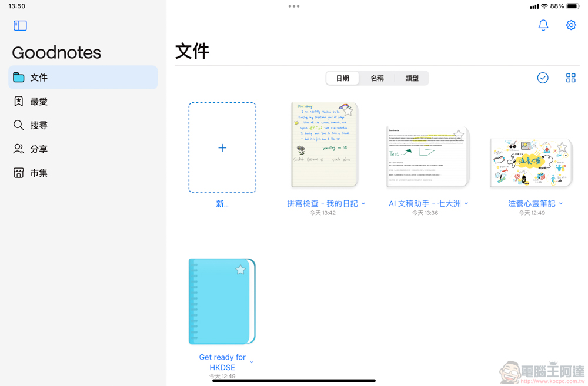588x386 pixels.
Task: Toggle favorite star on 拼寫檢查 notebook
Action: click(348, 111)
